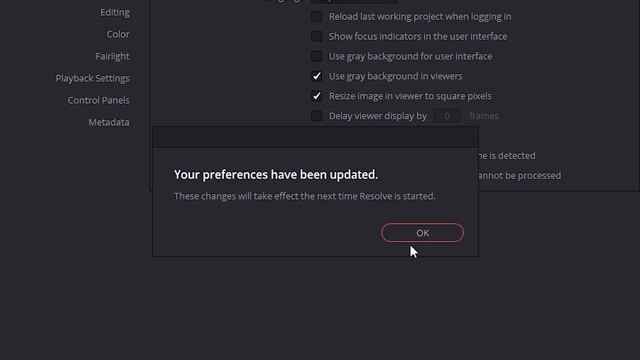Image resolution: width=640 pixels, height=360 pixels.
Task: Uncheck Use gray background in viewers
Action: 316,76
